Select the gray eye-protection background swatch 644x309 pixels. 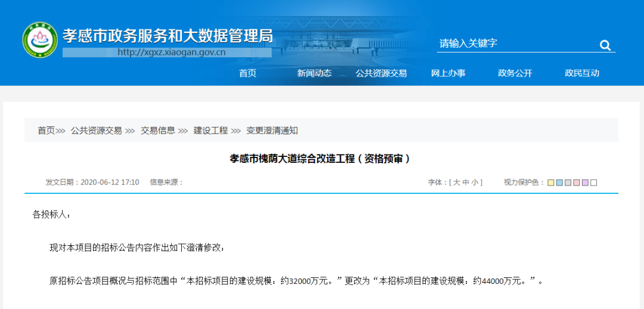(x=568, y=183)
